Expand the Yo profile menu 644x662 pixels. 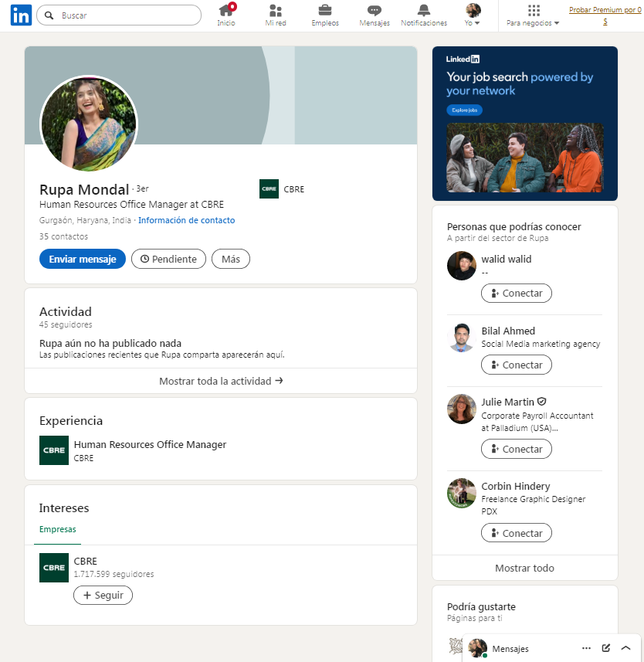pos(473,15)
